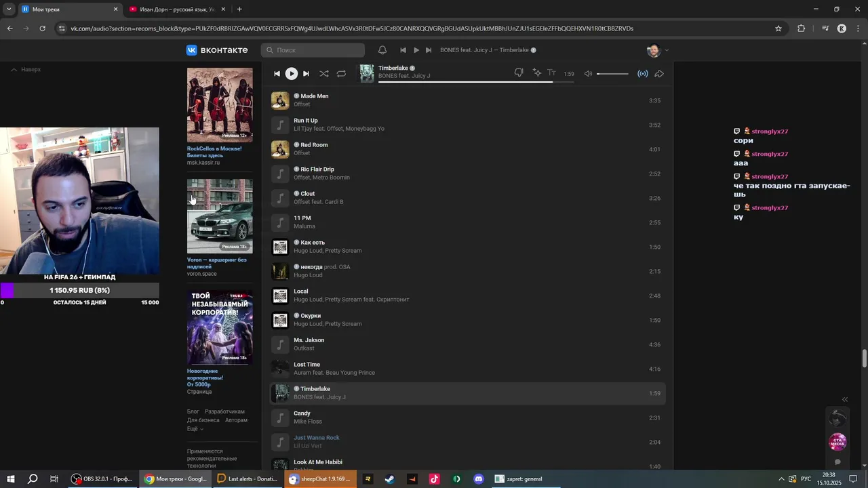Bookmark this page with the star
868x488 pixels.
[778, 28]
